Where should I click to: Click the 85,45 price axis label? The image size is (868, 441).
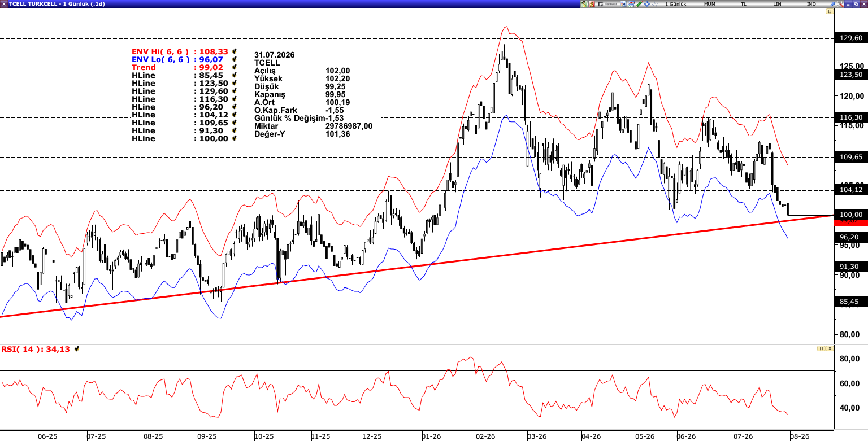pyautogui.click(x=851, y=302)
